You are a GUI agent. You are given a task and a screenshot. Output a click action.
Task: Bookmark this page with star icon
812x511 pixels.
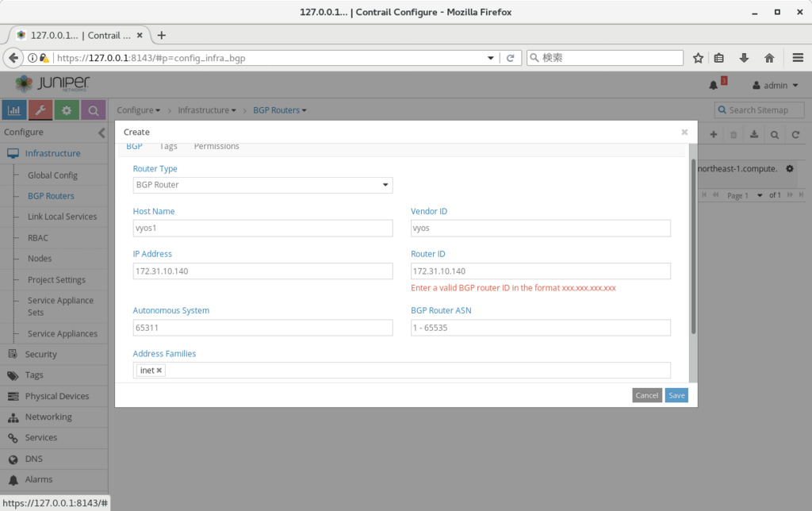click(698, 57)
